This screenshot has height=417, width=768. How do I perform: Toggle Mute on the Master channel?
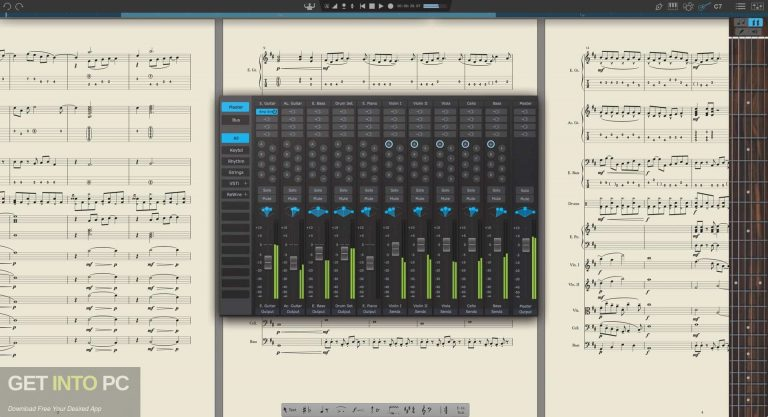(x=525, y=198)
